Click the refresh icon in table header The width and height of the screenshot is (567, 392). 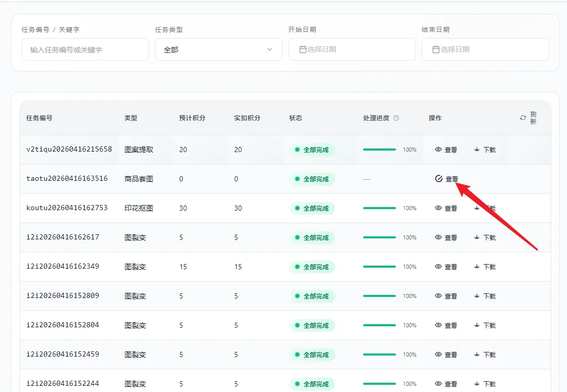(x=523, y=118)
